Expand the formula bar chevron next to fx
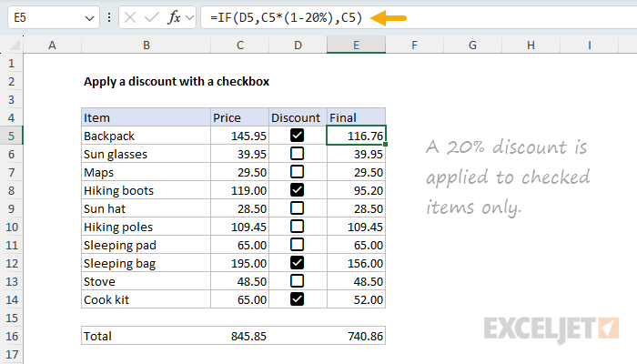This screenshot has width=637, height=364. pyautogui.click(x=189, y=18)
